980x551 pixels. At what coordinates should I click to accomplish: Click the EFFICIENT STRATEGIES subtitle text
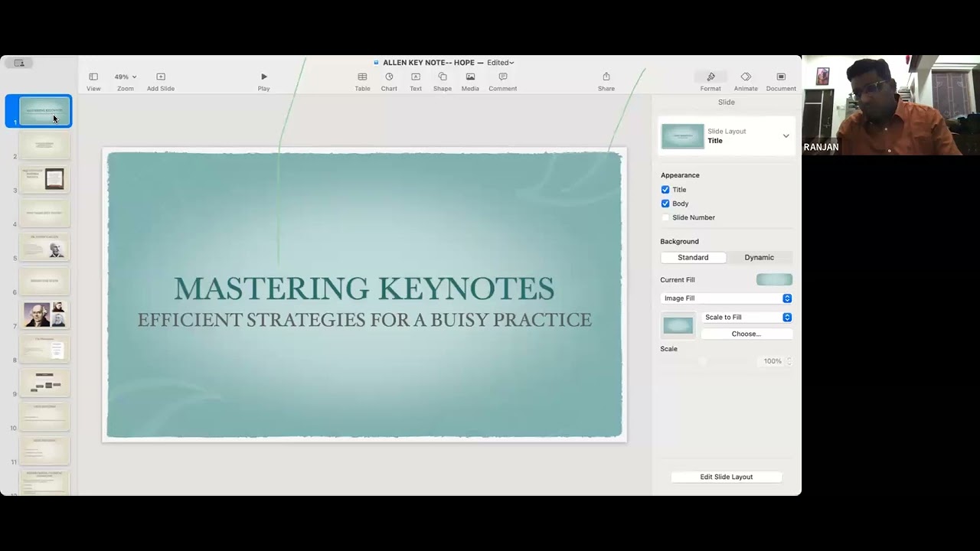click(x=364, y=319)
